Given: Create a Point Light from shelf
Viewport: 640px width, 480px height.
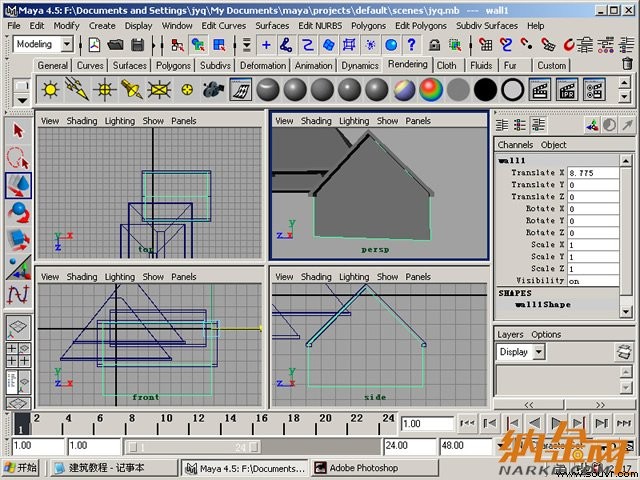Looking at the screenshot, I should (104, 89).
